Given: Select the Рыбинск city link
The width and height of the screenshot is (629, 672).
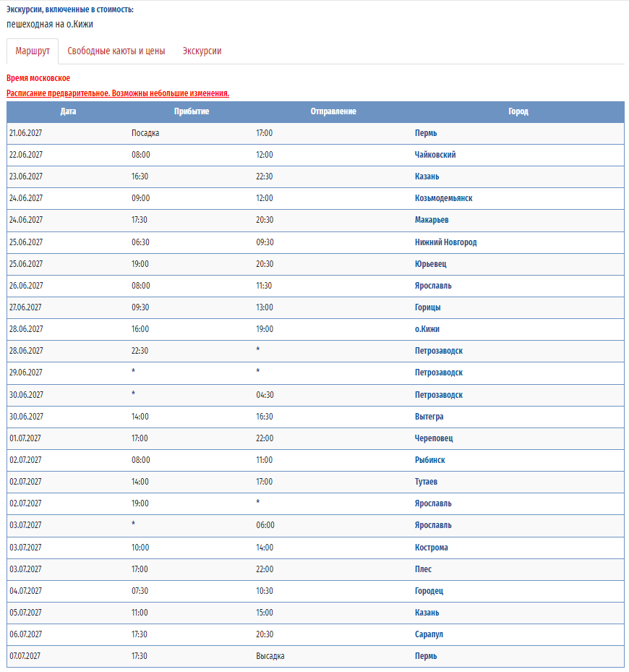Looking at the screenshot, I should (429, 460).
